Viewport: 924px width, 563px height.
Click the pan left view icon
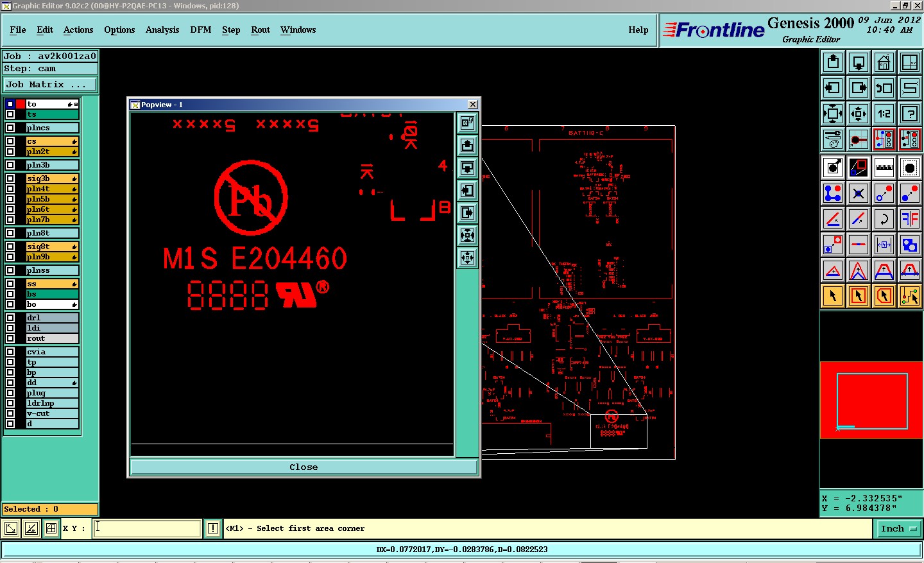[833, 88]
